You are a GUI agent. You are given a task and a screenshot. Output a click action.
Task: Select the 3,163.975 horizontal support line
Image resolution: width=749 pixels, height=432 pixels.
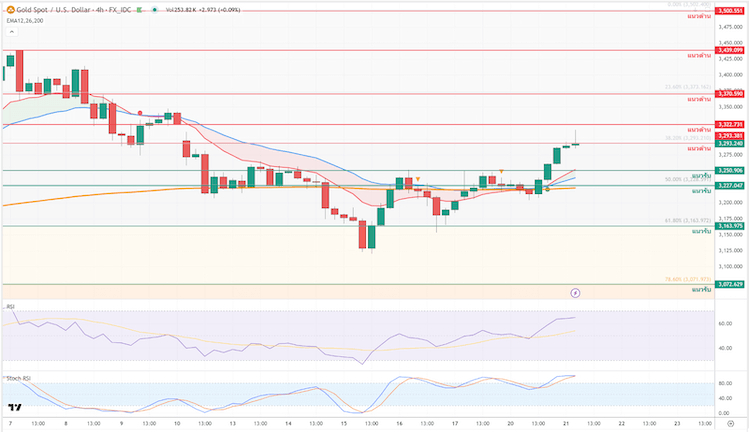pos(358,226)
